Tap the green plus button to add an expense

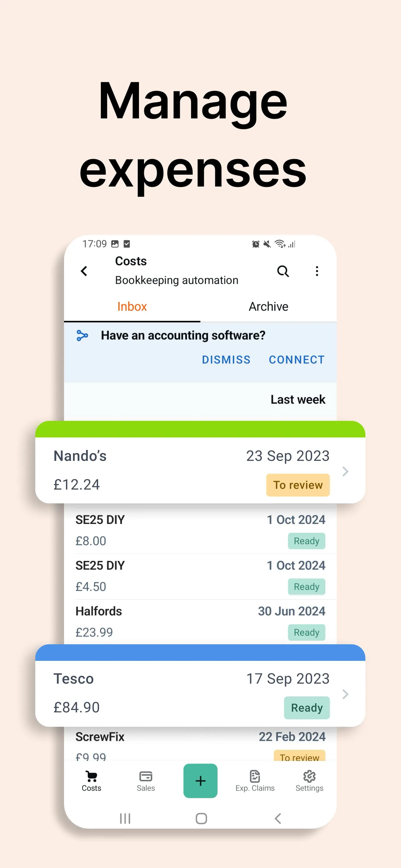[200, 781]
